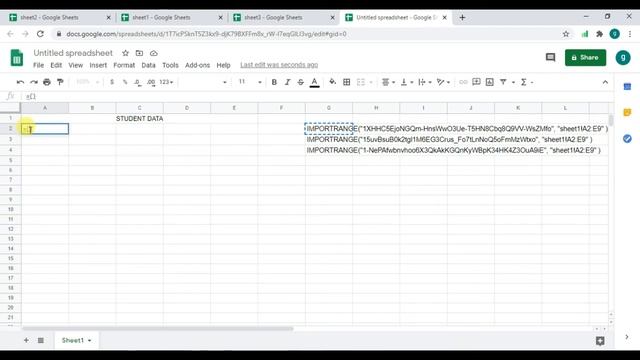Open the View menu

tap(76, 65)
